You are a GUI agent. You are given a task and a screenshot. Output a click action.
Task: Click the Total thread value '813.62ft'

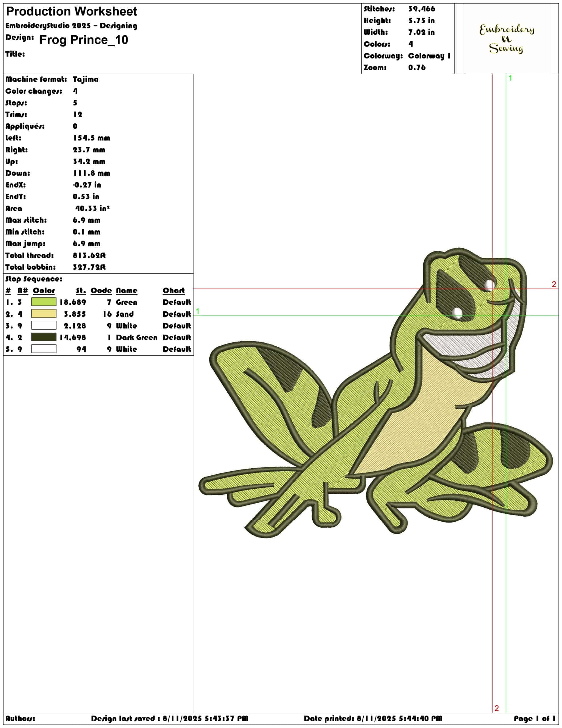[x=89, y=255]
